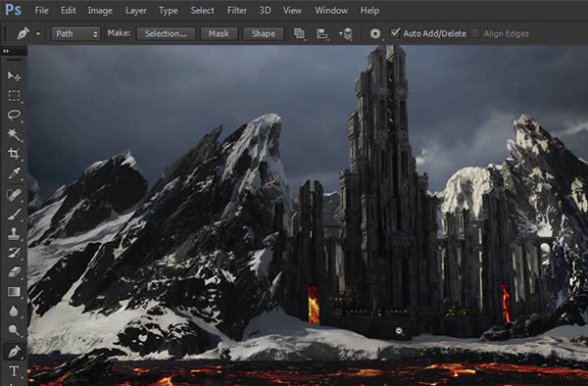Viewport: 588px width, 386px height.
Task: Select the Dodge tool
Action: 15,330
